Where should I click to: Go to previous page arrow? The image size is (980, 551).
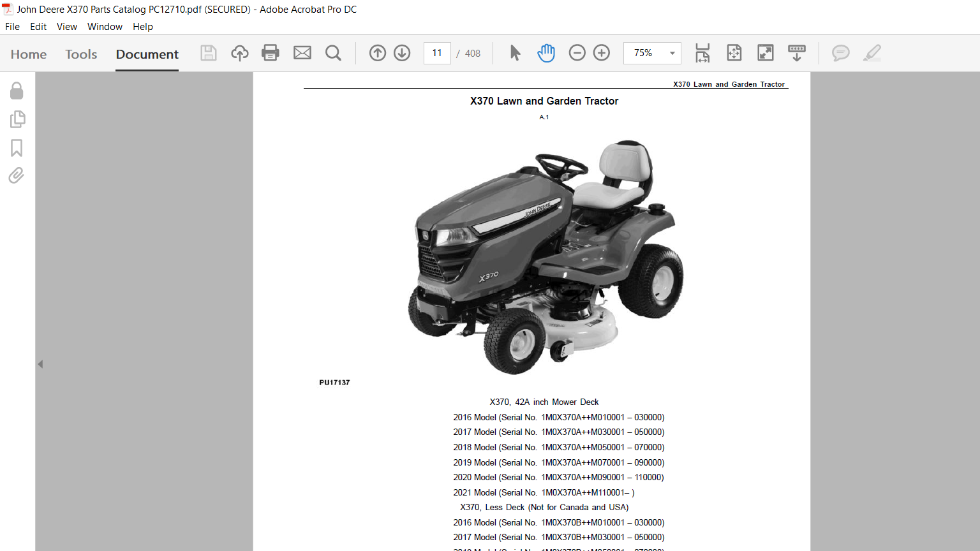(x=378, y=53)
